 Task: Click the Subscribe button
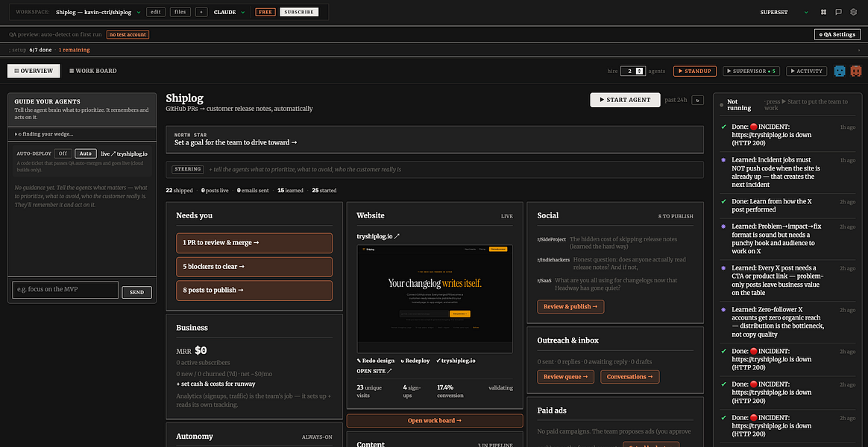299,12
